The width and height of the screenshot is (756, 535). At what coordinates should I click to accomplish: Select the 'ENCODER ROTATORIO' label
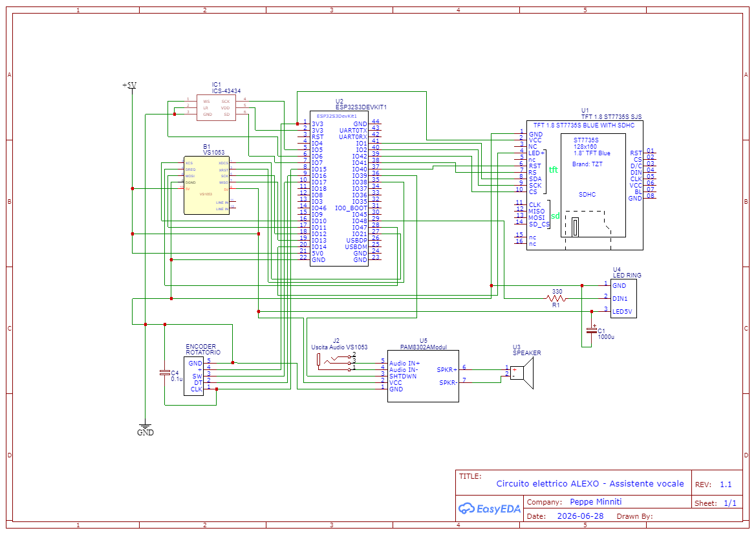click(x=203, y=349)
